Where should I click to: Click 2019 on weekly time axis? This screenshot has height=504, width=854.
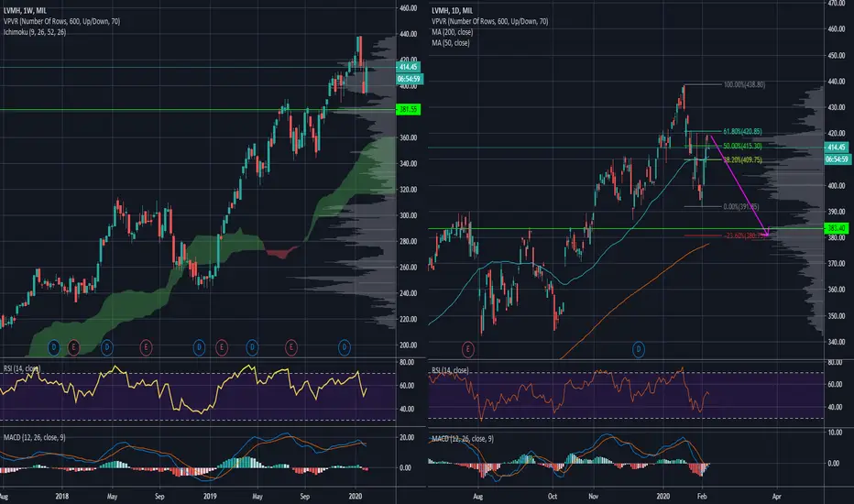(210, 497)
